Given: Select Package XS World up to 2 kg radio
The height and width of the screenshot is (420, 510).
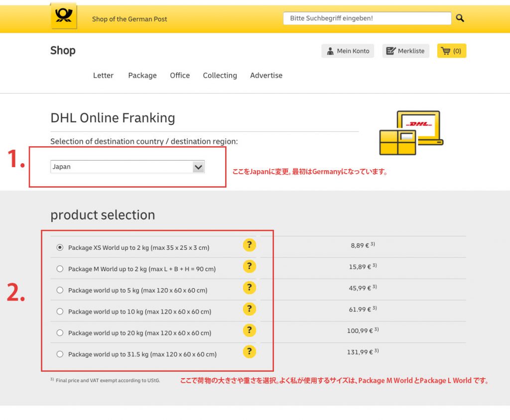Looking at the screenshot, I should tap(60, 247).
